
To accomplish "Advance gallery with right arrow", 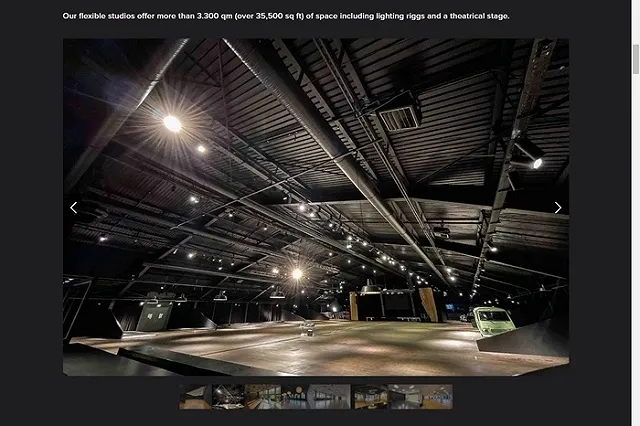I will [x=558, y=208].
